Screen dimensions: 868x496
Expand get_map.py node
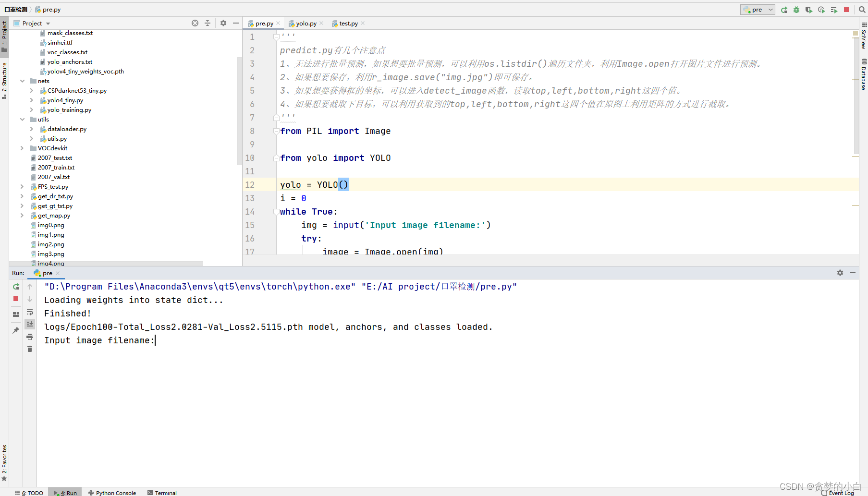pos(22,216)
